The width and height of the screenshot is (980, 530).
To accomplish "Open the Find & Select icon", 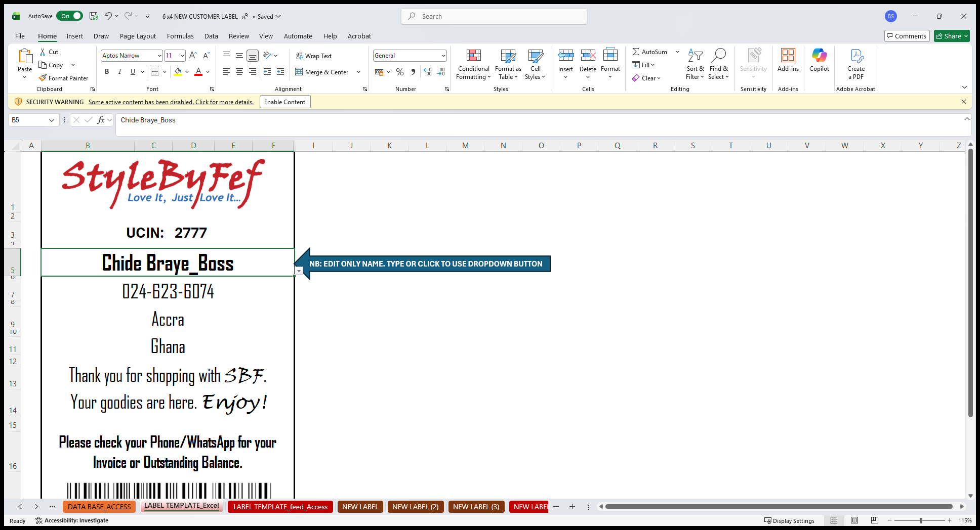I will pyautogui.click(x=718, y=56).
